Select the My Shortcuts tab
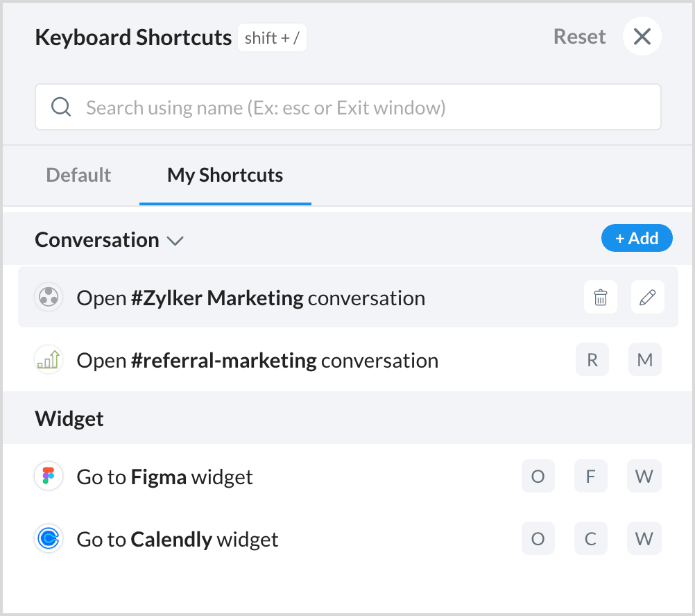This screenshot has width=695, height=616. coord(225,176)
